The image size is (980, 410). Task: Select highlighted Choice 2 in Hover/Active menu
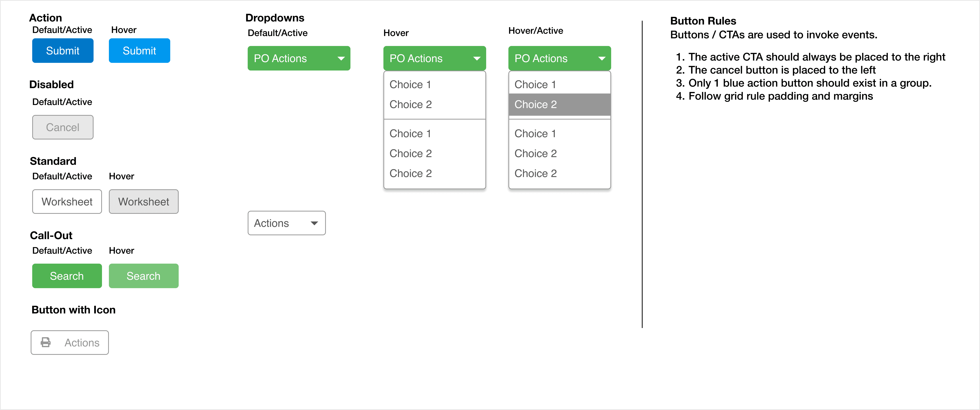[x=559, y=105]
